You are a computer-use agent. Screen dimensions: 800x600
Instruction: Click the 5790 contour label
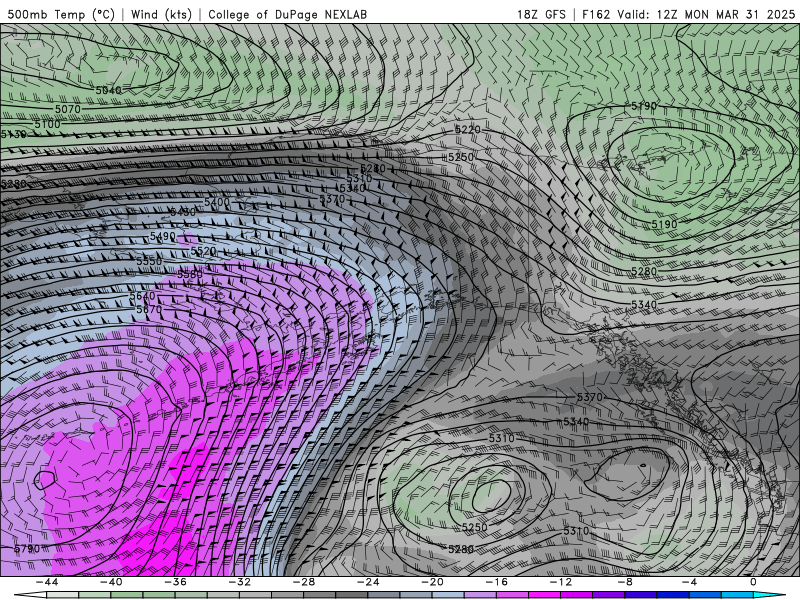coord(27,548)
